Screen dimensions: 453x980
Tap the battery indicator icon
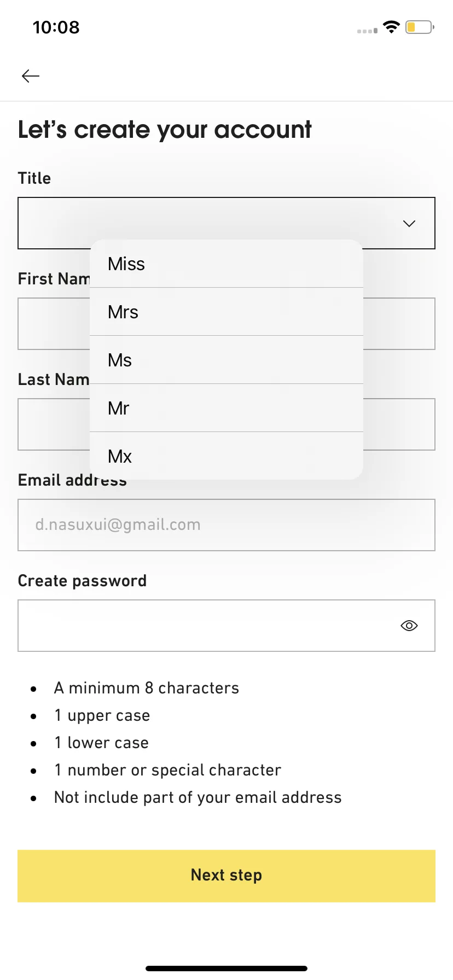pos(420,27)
